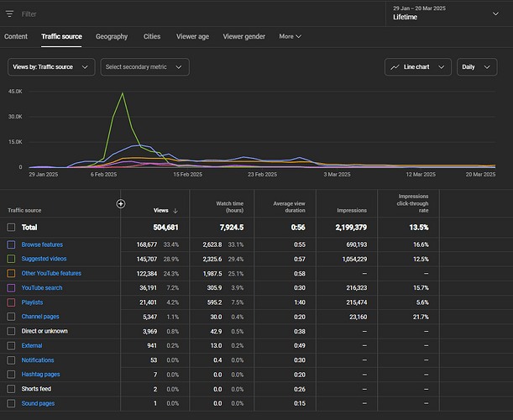Open the Daily granularity dropdown

[x=477, y=67]
